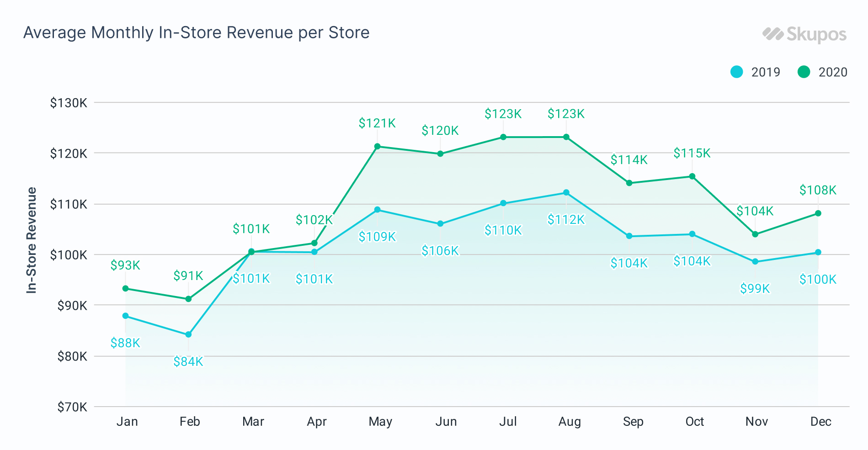868x450 pixels.
Task: Pick the 2019 February data point
Action: click(x=188, y=335)
